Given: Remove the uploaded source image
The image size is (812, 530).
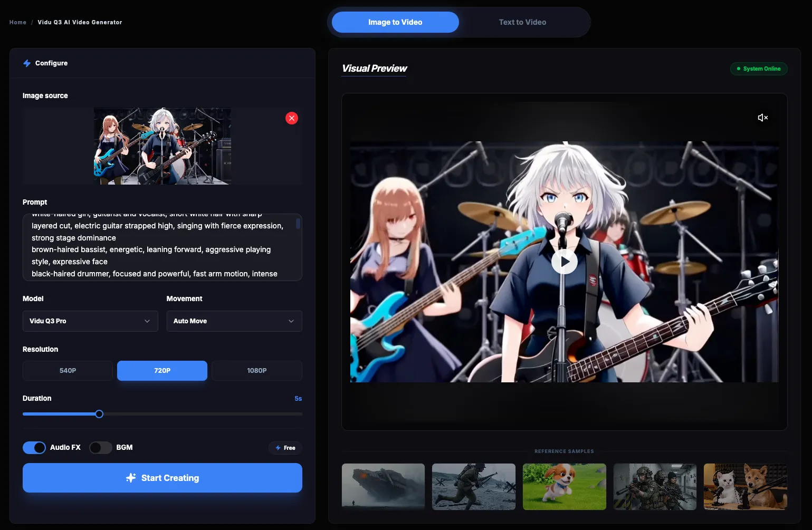Looking at the screenshot, I should point(292,118).
